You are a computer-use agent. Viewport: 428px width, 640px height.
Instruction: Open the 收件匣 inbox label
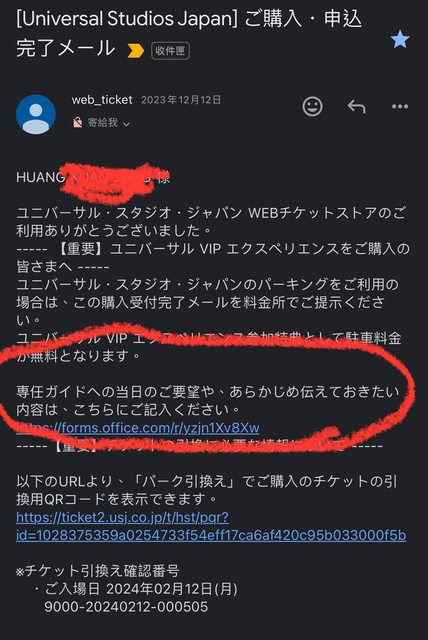170,51
